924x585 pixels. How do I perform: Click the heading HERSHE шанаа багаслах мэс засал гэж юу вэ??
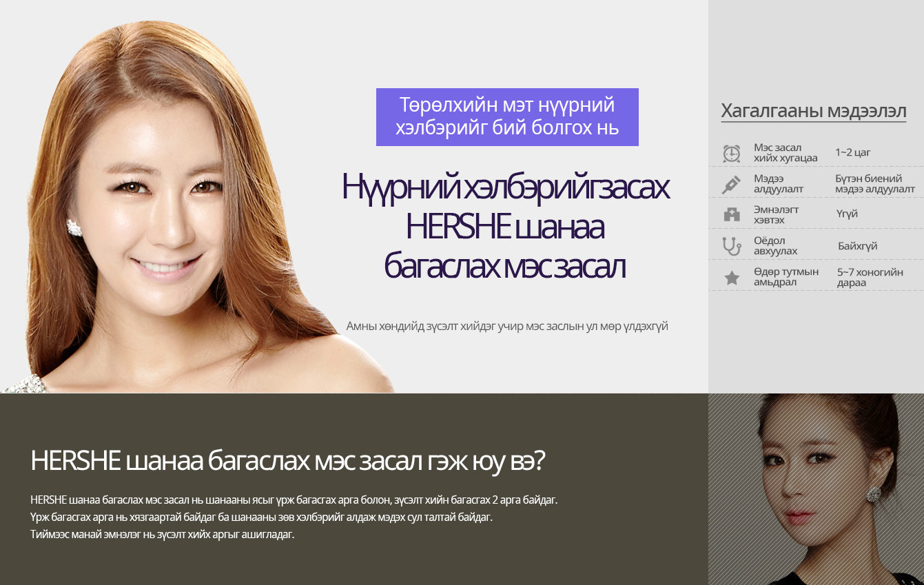tap(288, 462)
